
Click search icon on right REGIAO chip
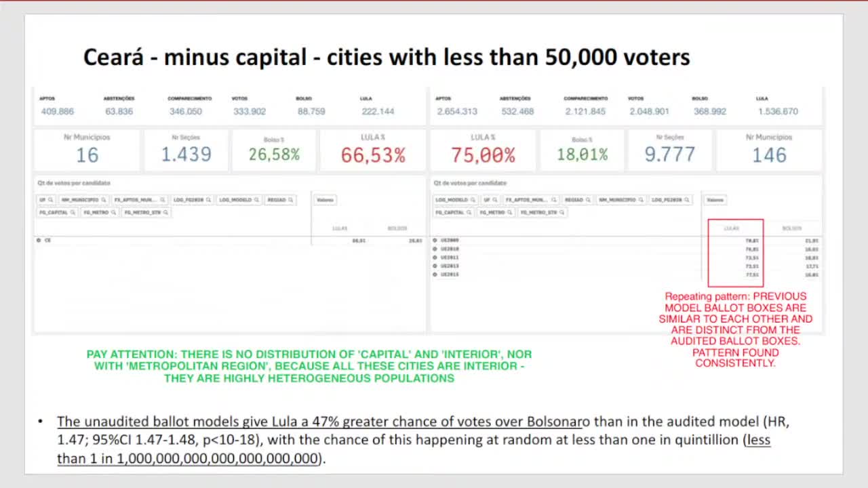587,200
